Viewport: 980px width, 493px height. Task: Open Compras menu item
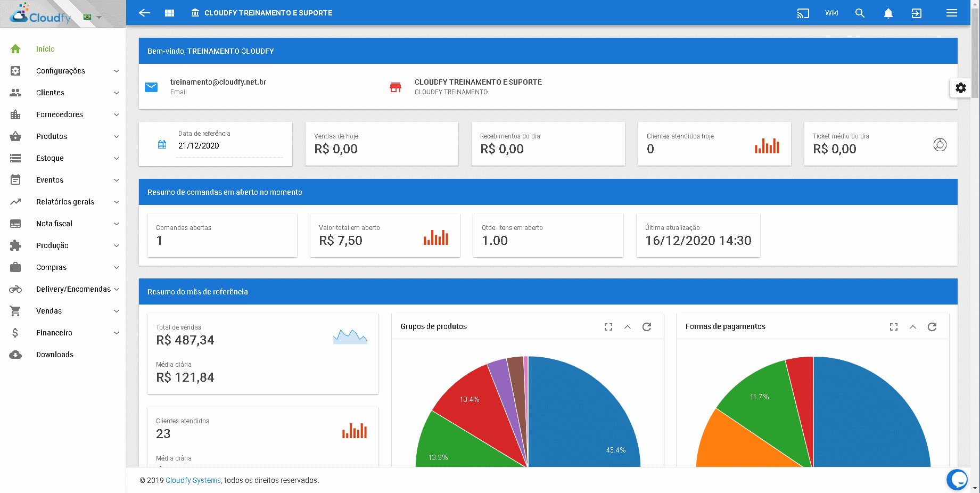coord(63,267)
